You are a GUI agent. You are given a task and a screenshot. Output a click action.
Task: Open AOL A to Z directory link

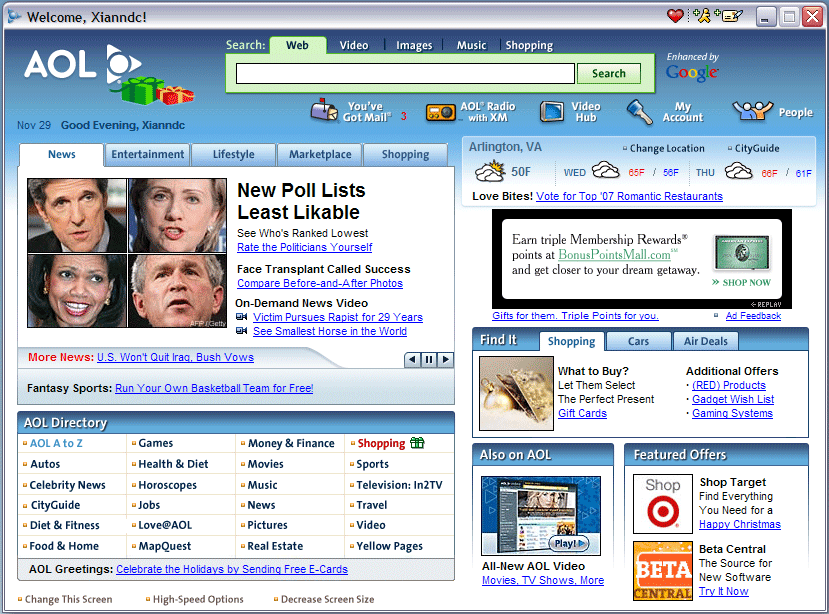56,443
